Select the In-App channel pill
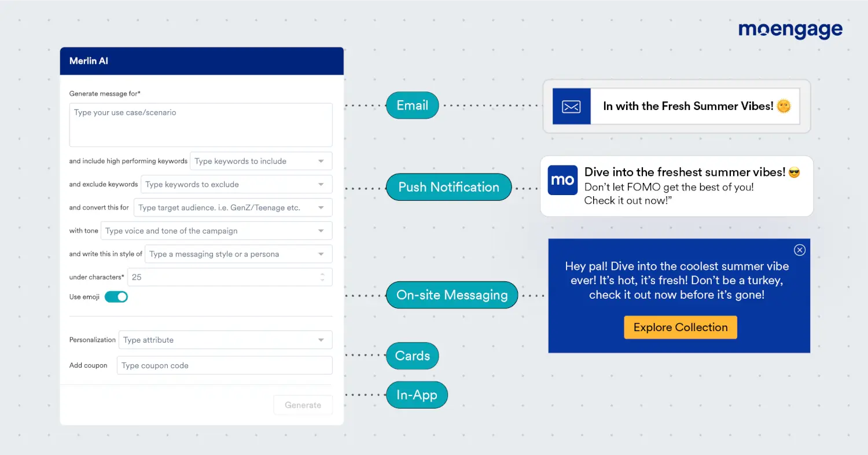Image resolution: width=868 pixels, height=455 pixels. tap(417, 395)
